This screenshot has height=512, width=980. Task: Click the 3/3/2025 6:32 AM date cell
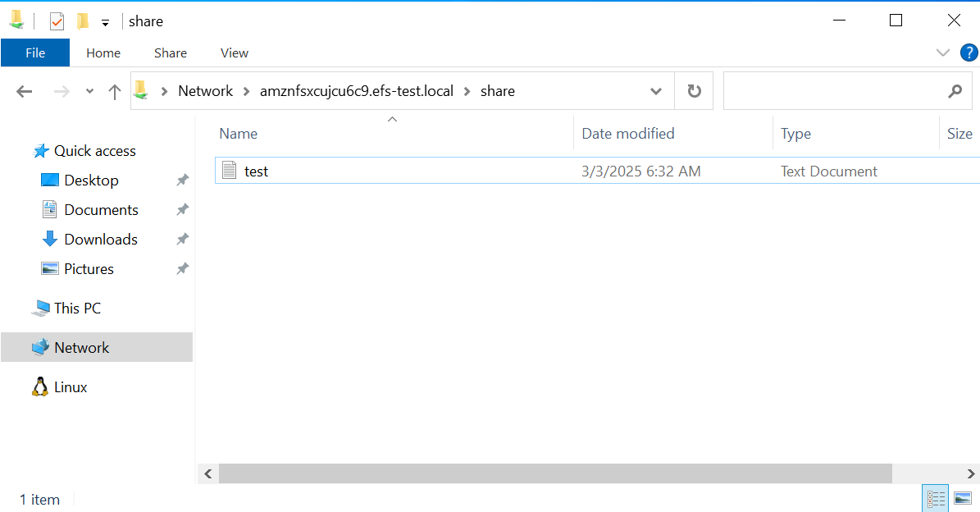[x=640, y=171]
